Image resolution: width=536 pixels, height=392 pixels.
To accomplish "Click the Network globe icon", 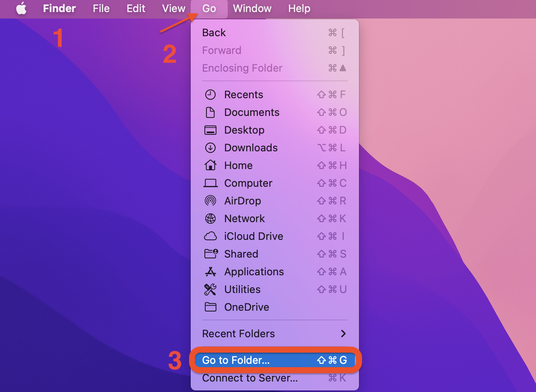I will point(210,219).
